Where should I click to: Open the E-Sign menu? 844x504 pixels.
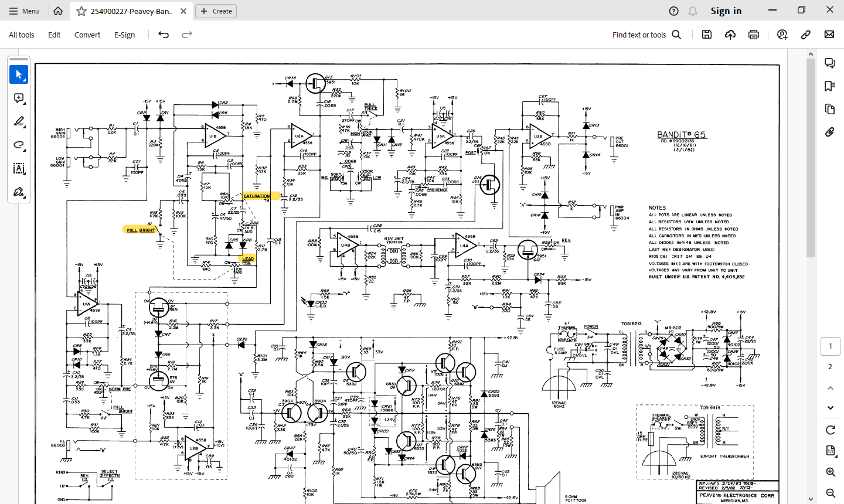pyautogui.click(x=124, y=35)
